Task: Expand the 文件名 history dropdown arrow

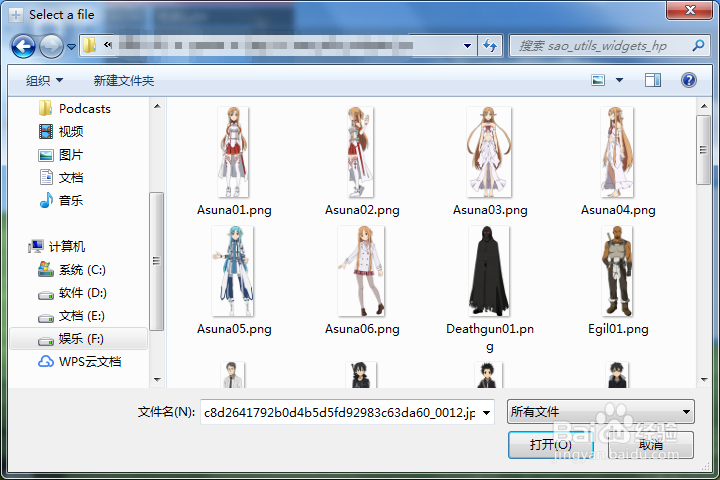Action: pos(487,412)
